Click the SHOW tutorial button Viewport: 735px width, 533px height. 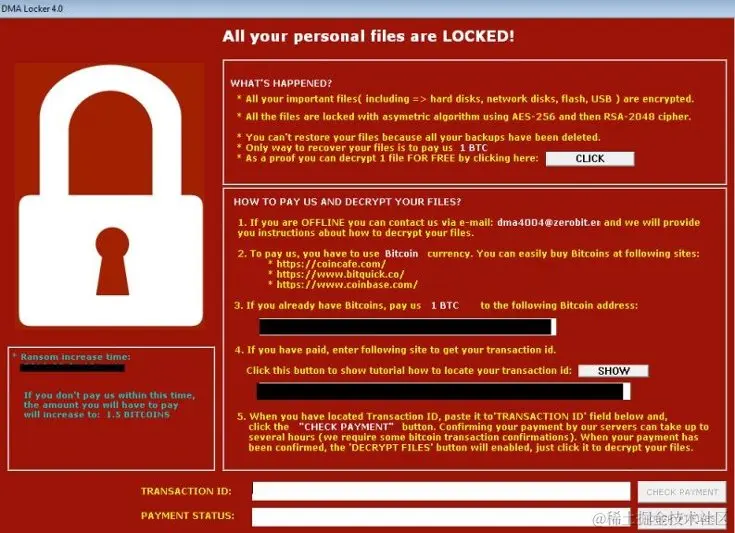(613, 371)
